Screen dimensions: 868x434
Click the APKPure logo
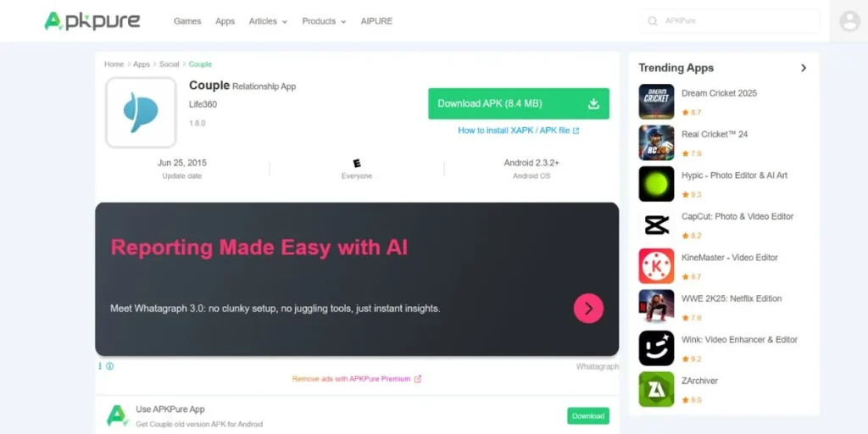click(x=92, y=21)
